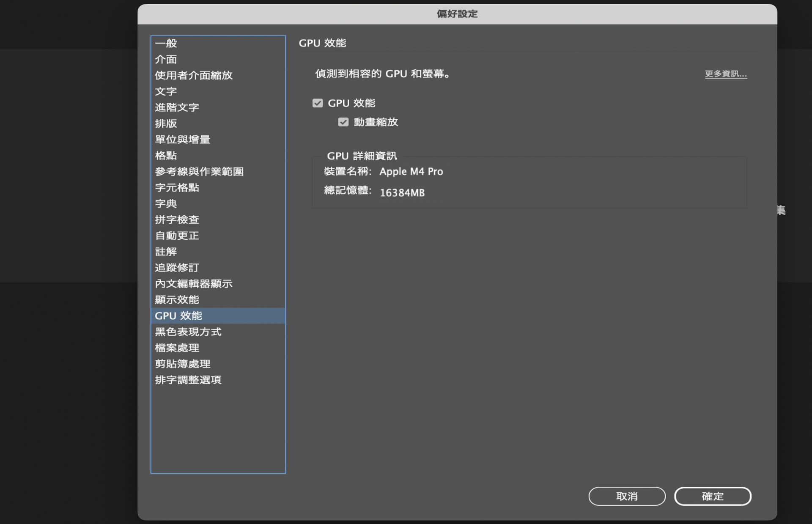812x524 pixels.
Task: Select the 格點 preferences category
Action: pyautogui.click(x=166, y=156)
